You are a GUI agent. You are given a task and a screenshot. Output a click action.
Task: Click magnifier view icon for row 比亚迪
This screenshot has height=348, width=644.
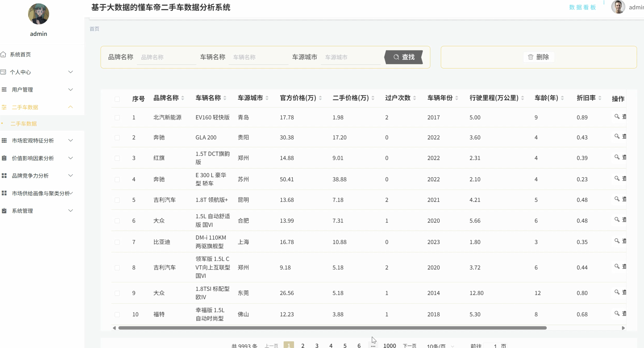tap(617, 241)
